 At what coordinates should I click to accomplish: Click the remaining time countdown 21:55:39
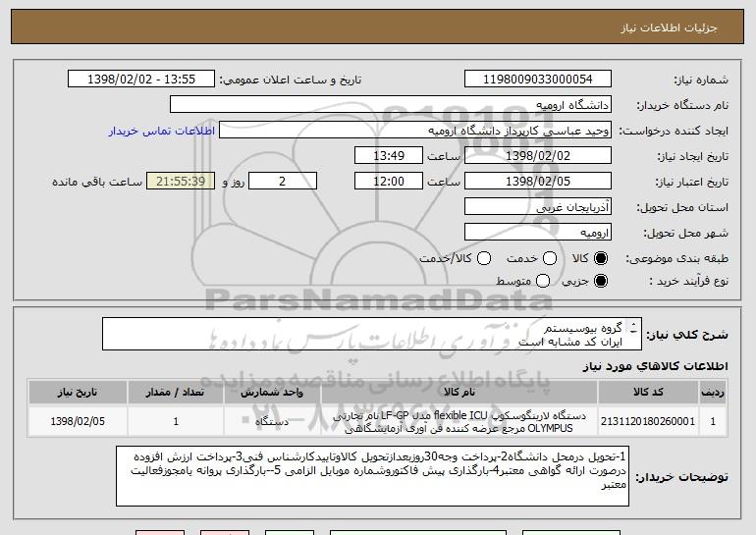click(x=181, y=182)
